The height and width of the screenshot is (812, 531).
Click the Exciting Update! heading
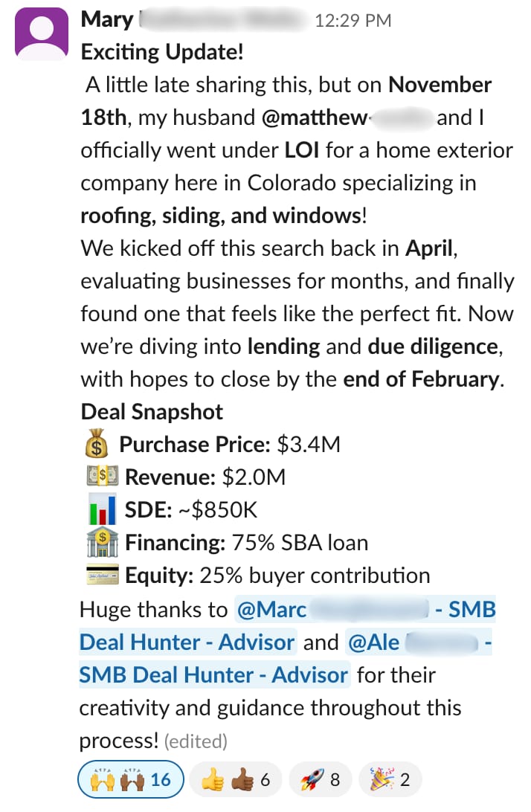coord(162,53)
